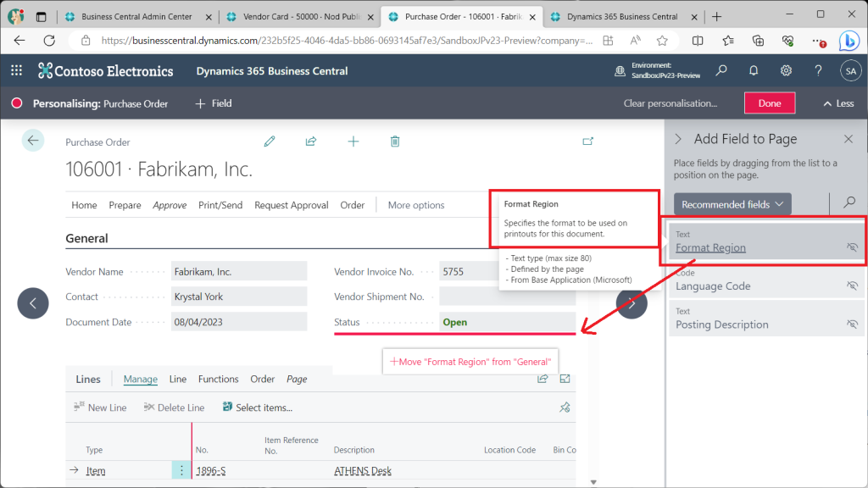The width and height of the screenshot is (868, 488).
Task: Add page to browser favorites star
Action: [x=662, y=41]
